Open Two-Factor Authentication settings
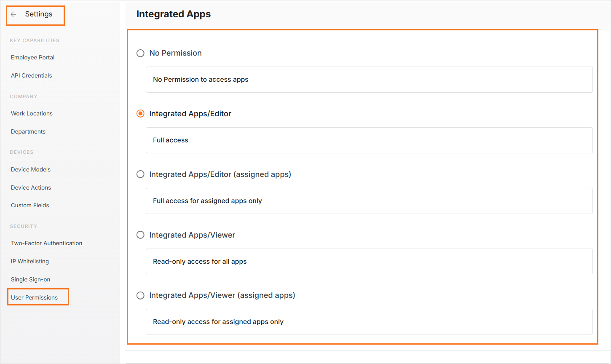611x364 pixels. 47,243
